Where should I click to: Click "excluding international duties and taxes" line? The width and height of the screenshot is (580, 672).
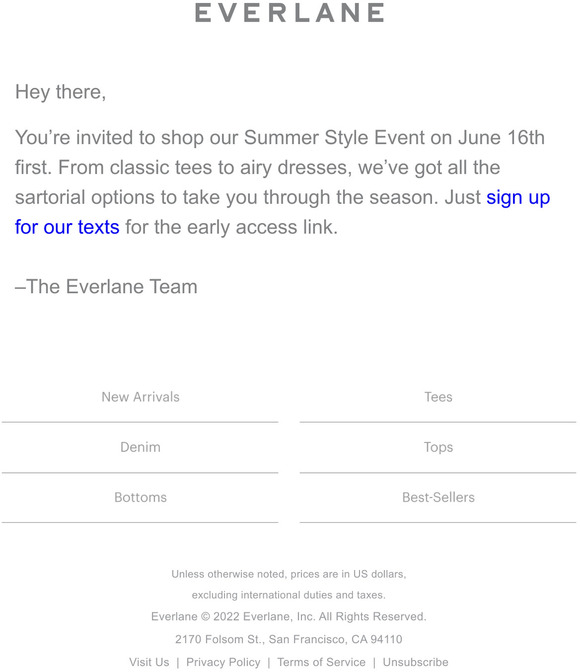[288, 595]
